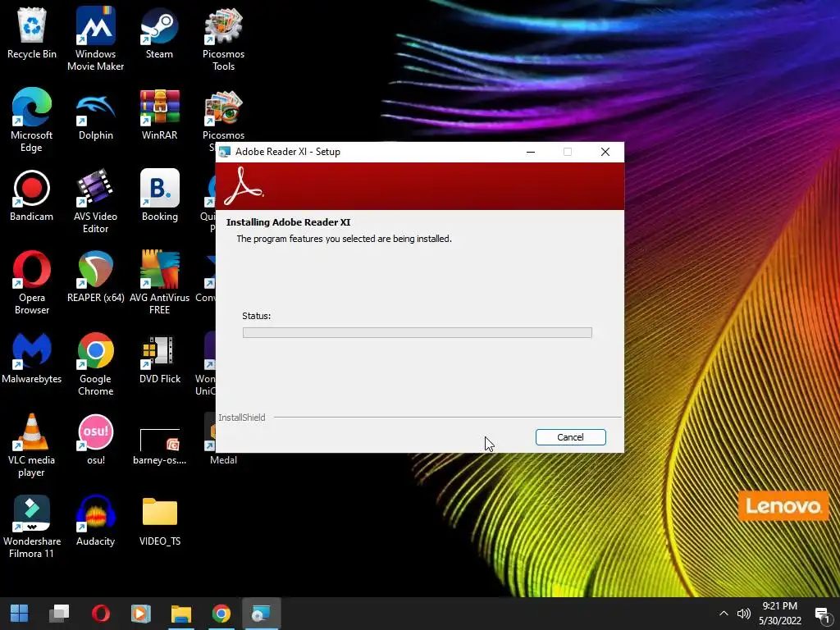Select Windows Movie Maker desktop shortcut
This screenshot has width=840, height=630.
95,39
